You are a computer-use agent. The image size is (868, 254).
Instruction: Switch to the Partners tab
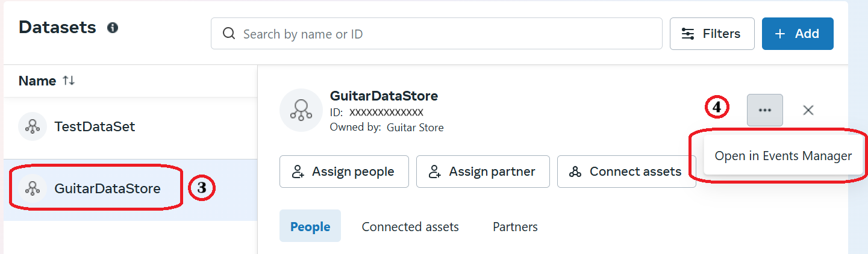(x=515, y=227)
